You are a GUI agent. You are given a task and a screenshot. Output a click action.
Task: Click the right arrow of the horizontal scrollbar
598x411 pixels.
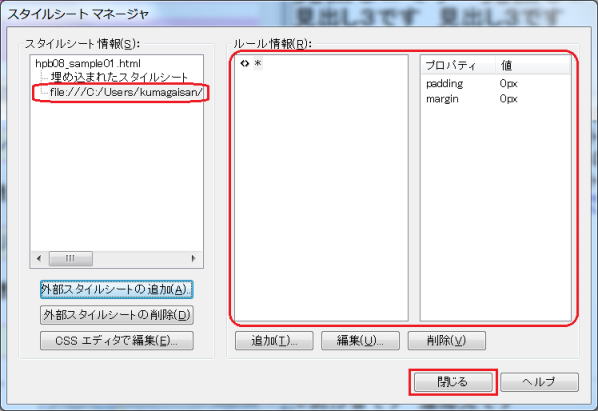(x=193, y=258)
